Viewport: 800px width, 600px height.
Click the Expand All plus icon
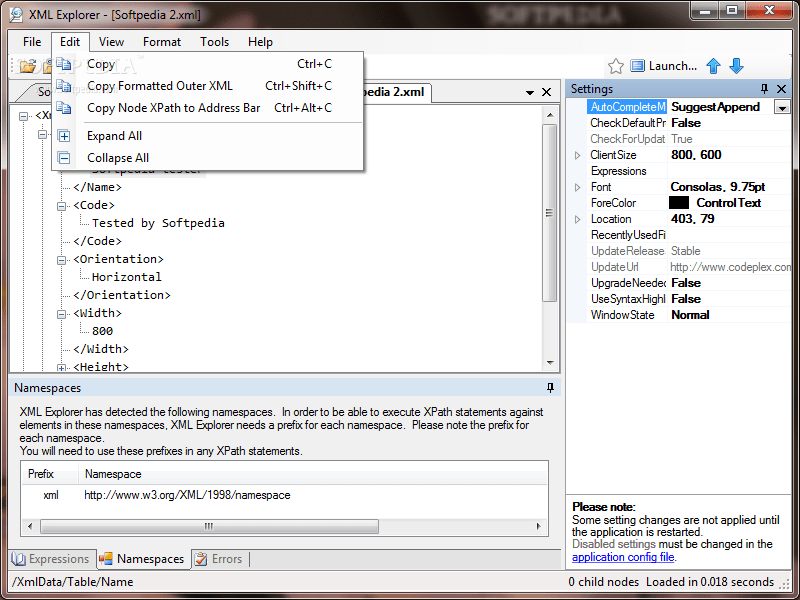[63, 136]
